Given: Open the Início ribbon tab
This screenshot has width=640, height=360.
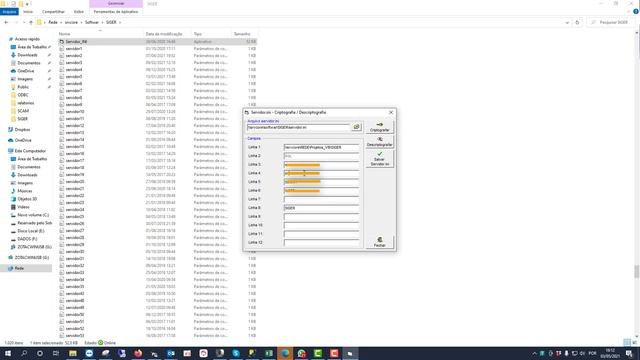Looking at the screenshot, I should (x=28, y=12).
